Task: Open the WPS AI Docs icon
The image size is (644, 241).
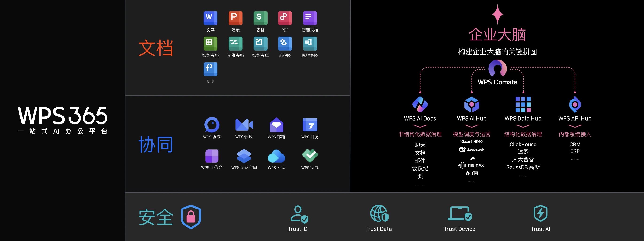Action: click(x=420, y=104)
